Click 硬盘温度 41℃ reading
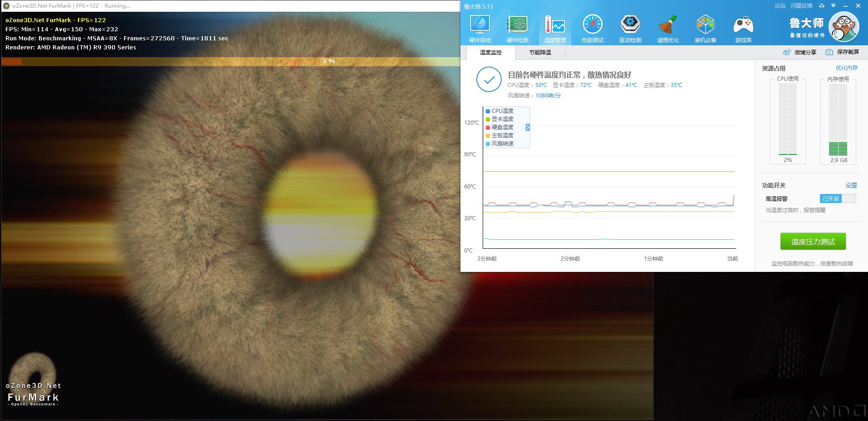Screen dimensions: 868x421 coord(617,85)
